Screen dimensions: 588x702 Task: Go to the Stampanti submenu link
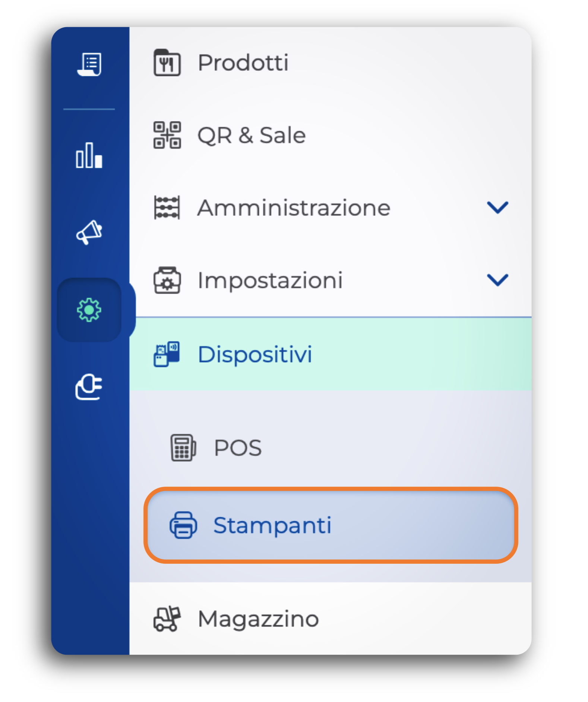[272, 525]
